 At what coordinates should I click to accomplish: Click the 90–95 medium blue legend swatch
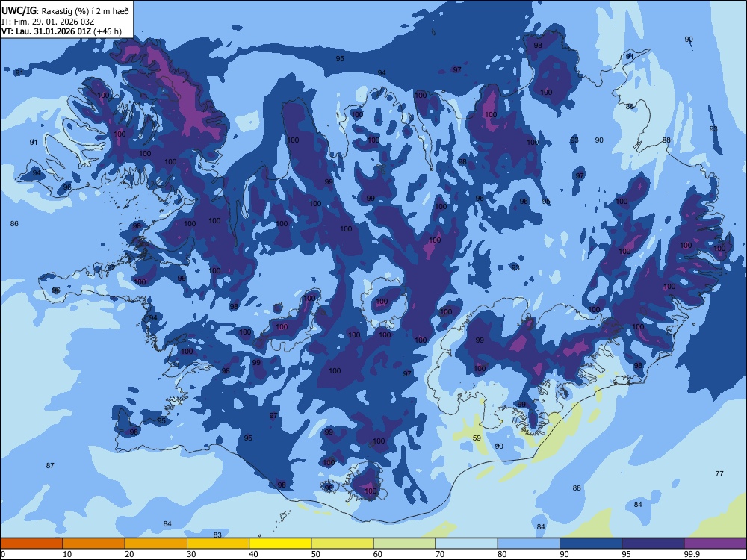(x=591, y=544)
